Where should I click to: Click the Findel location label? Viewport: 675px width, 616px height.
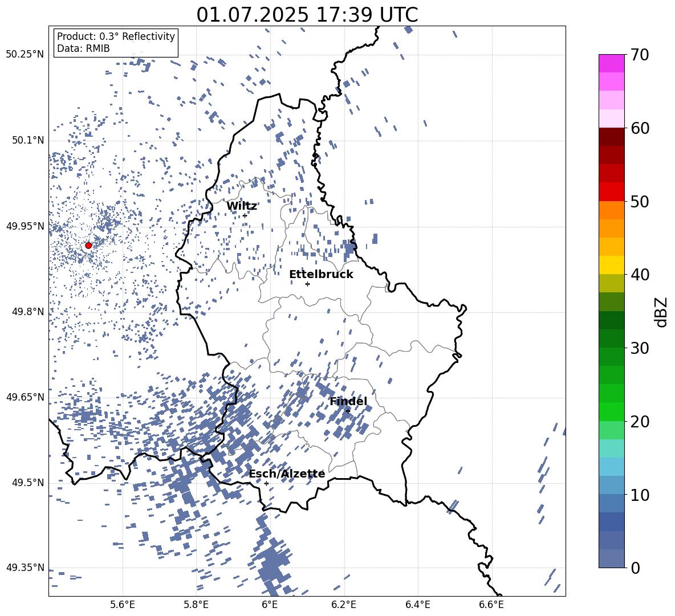click(x=348, y=401)
